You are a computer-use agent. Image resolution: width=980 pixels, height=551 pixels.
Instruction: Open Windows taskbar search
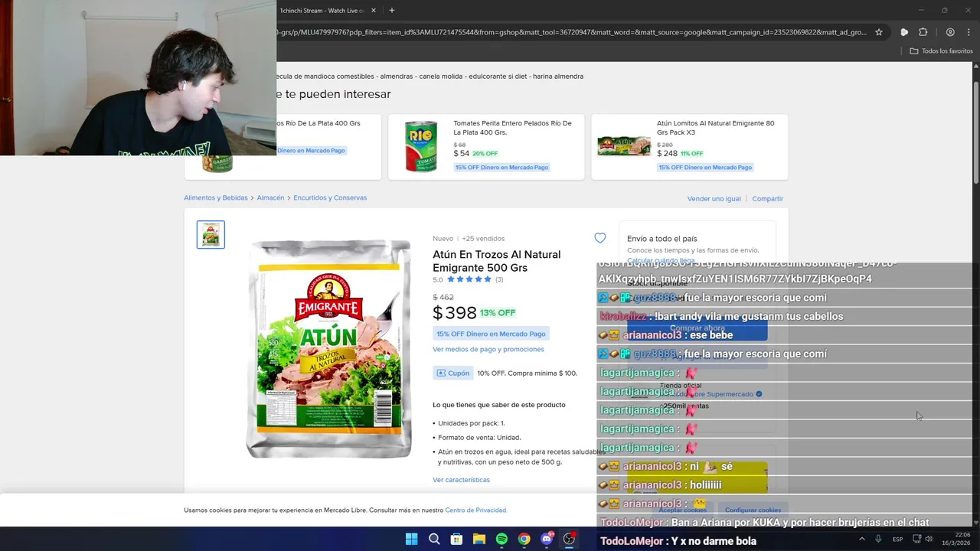[x=434, y=539]
